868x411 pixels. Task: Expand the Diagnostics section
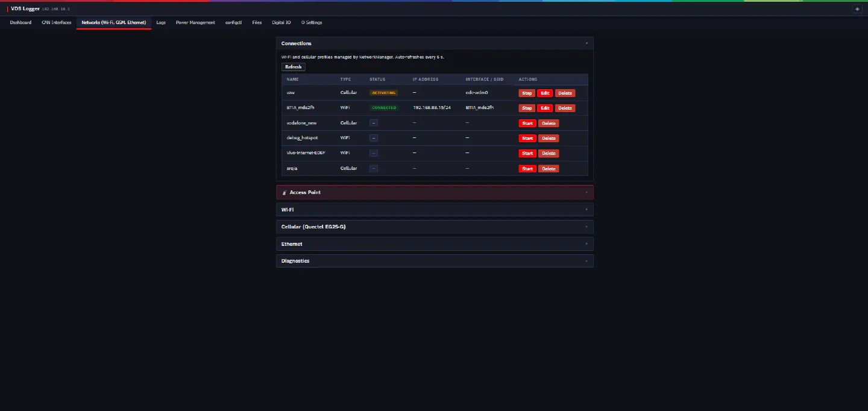click(435, 261)
